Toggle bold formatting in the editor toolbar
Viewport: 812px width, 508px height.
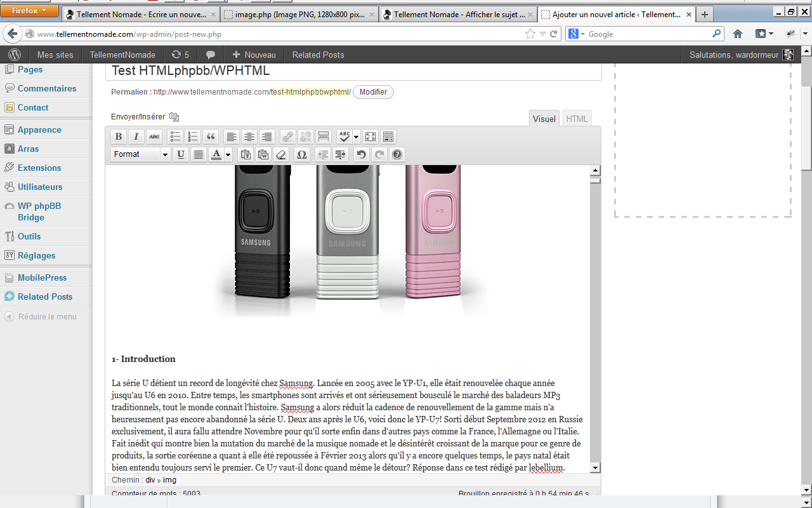coord(119,137)
